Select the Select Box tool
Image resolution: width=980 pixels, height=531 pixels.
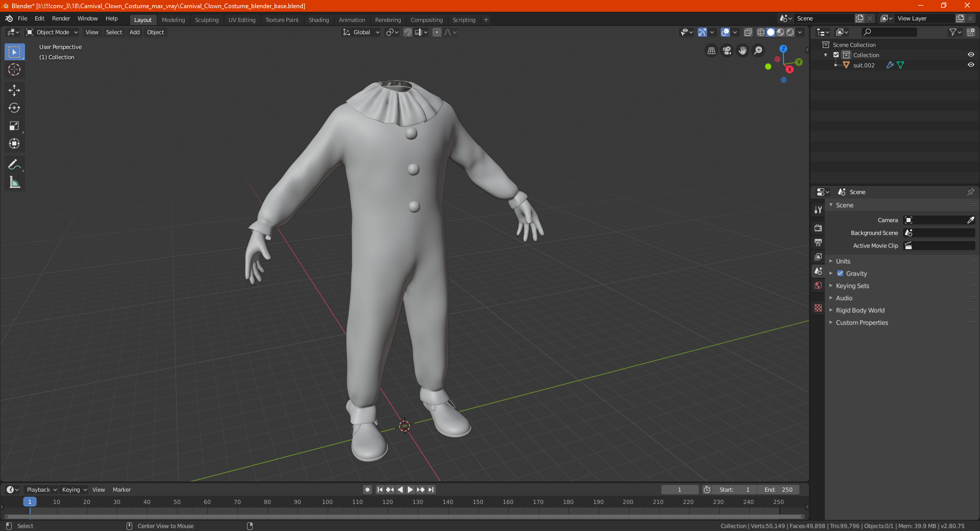[14, 52]
